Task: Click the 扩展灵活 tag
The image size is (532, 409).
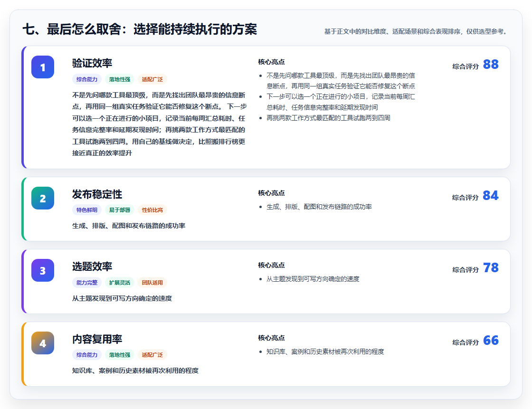Action: tap(120, 283)
